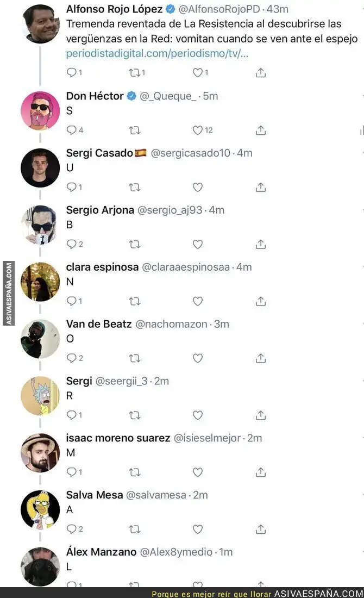View Sergi's Rick avatar profile

(40, 395)
